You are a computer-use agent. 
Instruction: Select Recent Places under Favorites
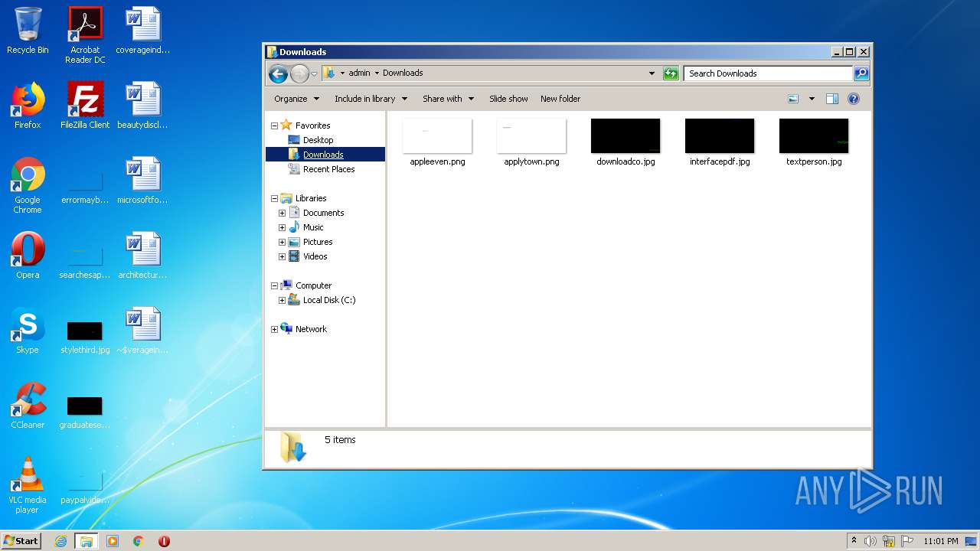328,169
